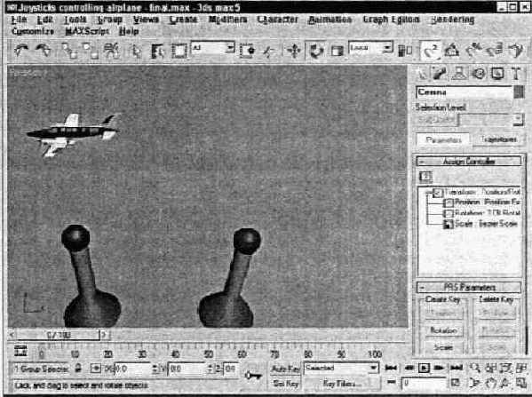This screenshot has width=532, height=397.
Task: Open the Selected key filter dropdown
Action: click(x=341, y=368)
